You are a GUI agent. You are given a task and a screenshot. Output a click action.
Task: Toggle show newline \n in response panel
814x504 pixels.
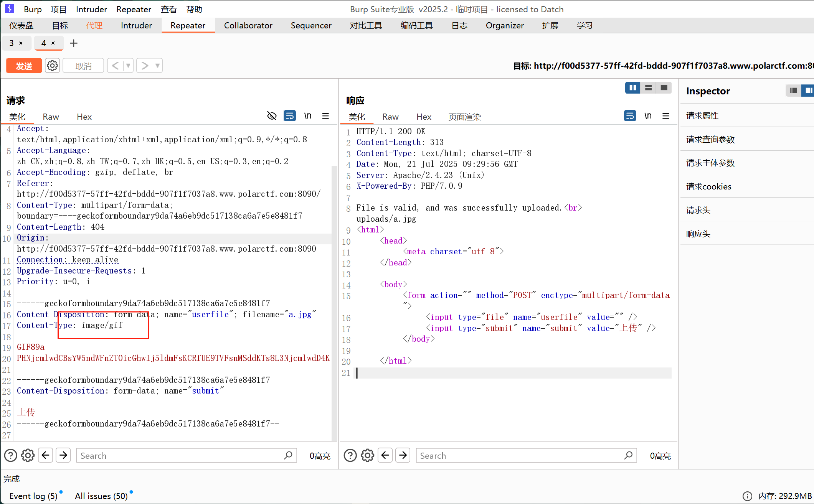pos(648,116)
